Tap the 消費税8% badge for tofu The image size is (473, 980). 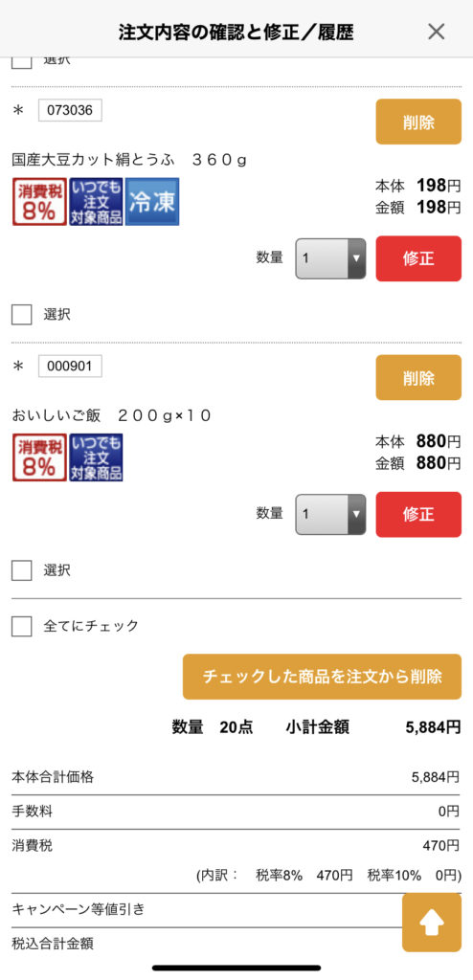39,201
